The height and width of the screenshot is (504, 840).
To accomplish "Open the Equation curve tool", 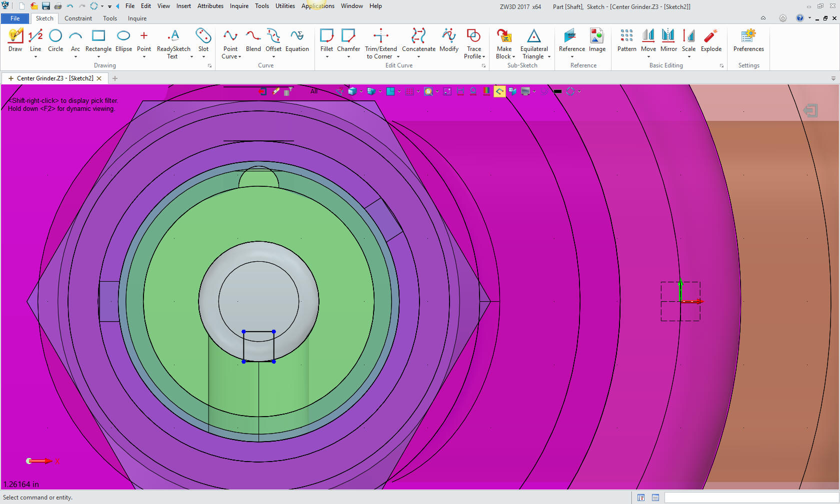I will click(x=297, y=40).
